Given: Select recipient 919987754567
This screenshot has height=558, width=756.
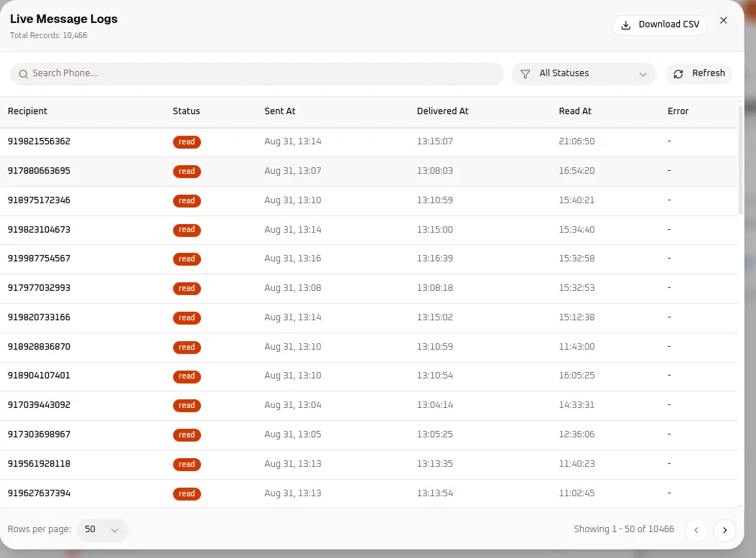Looking at the screenshot, I should click(x=39, y=259).
